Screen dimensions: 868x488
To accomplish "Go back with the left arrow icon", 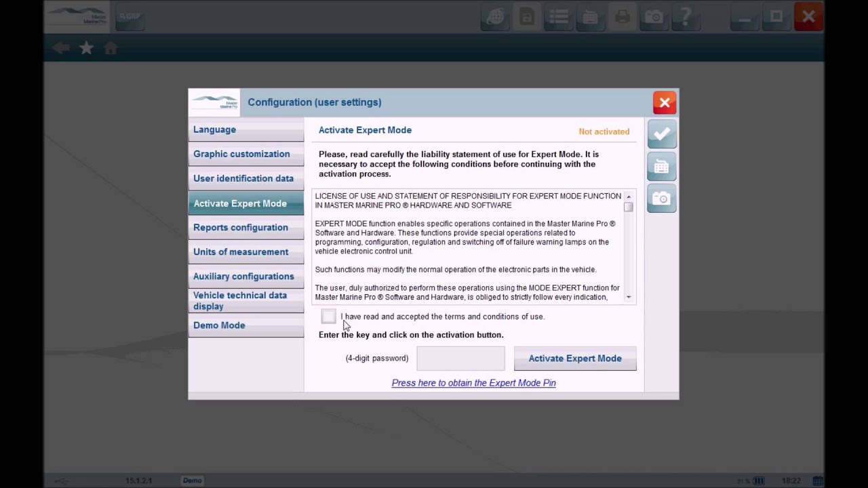I will point(61,48).
